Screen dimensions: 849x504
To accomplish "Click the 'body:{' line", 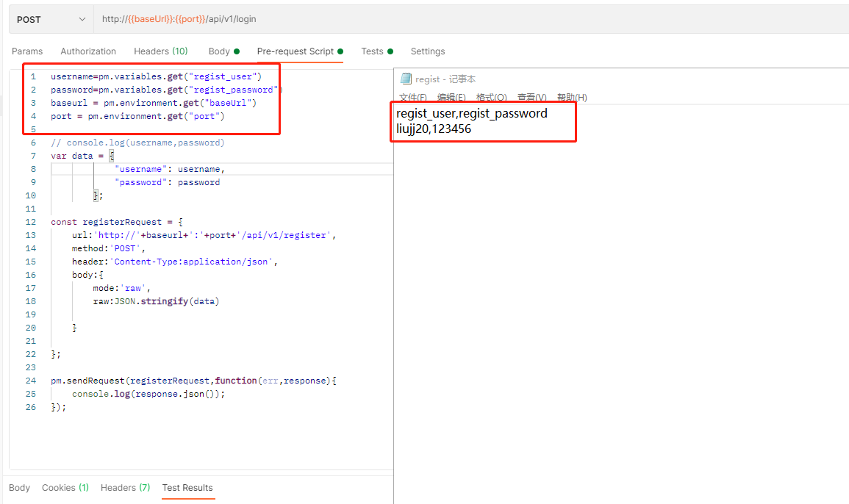I will click(87, 275).
